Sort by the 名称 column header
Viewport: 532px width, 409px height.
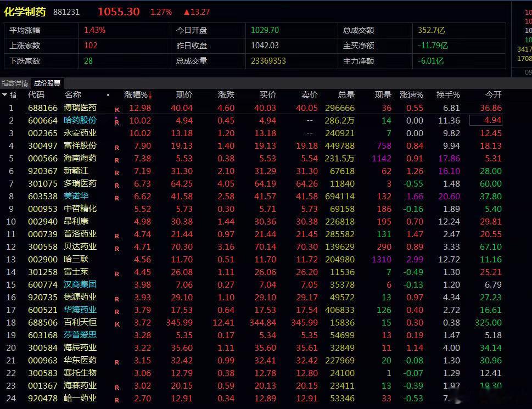click(72, 95)
